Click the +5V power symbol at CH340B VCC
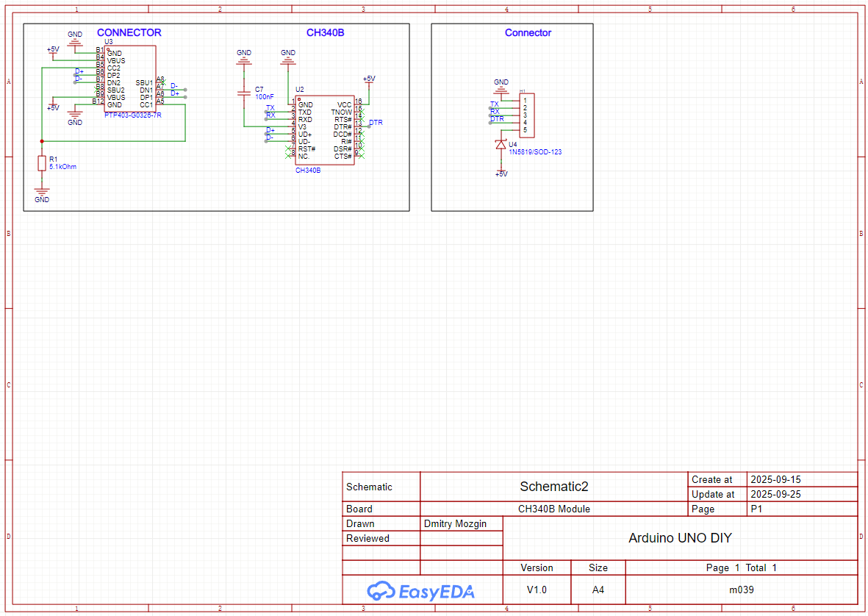 tap(369, 79)
